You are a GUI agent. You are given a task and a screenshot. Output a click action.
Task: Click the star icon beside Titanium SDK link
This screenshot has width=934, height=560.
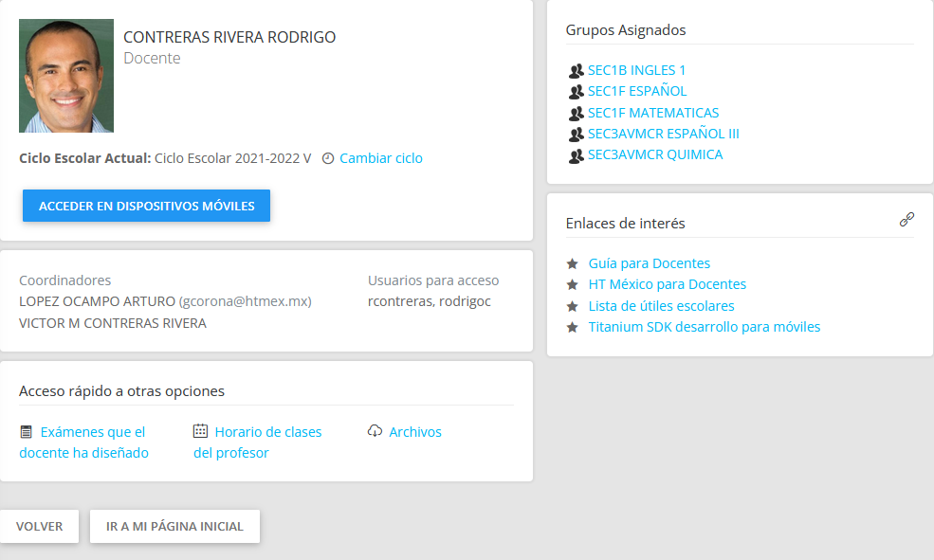point(572,327)
